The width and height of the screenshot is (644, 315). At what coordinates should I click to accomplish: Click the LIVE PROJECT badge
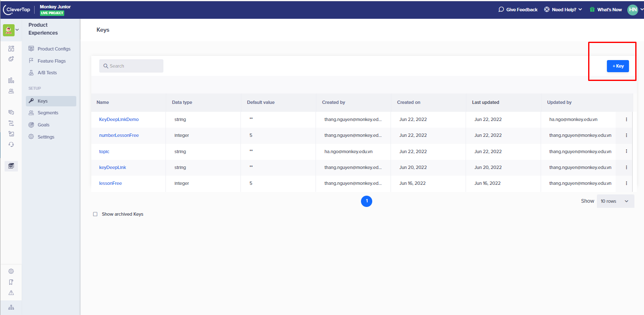click(52, 13)
